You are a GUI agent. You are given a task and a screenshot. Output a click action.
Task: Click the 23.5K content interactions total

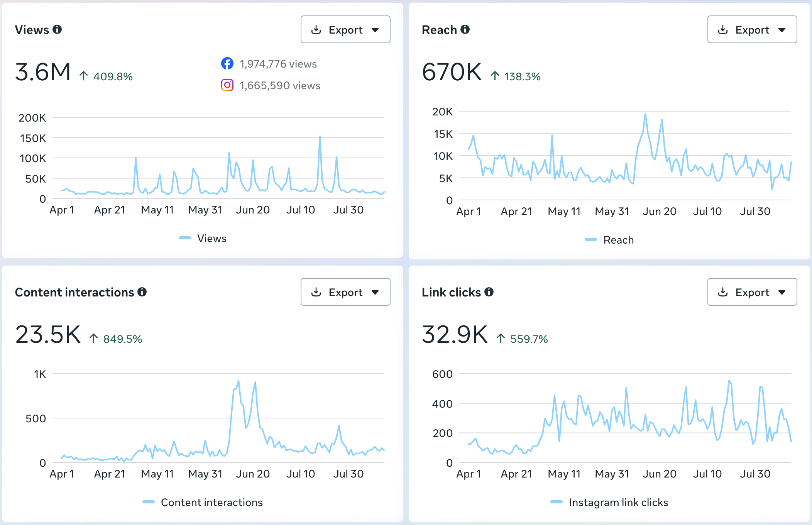(48, 334)
